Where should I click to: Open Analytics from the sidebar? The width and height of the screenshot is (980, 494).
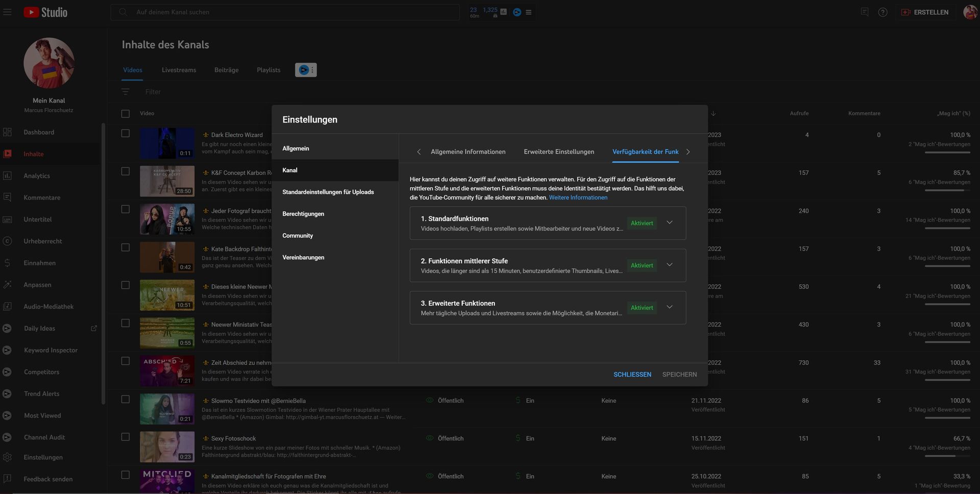coord(36,176)
